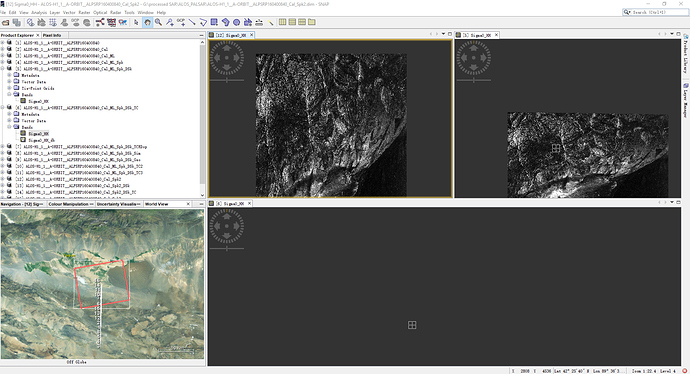This screenshot has width=690, height=374.
Task: Click Product Explorer vertical scrollbar down arrow
Action: pos(202,195)
